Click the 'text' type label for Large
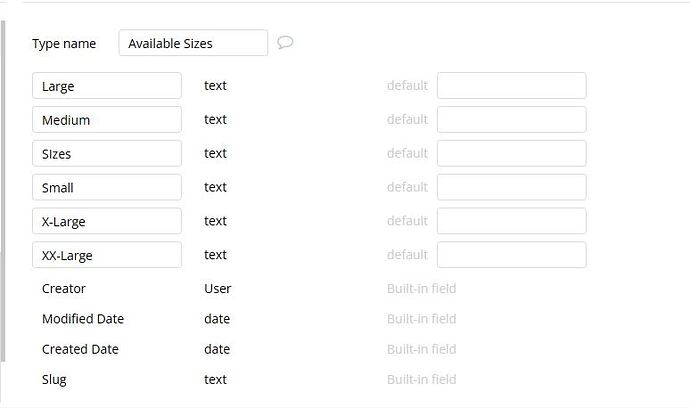 click(x=215, y=86)
